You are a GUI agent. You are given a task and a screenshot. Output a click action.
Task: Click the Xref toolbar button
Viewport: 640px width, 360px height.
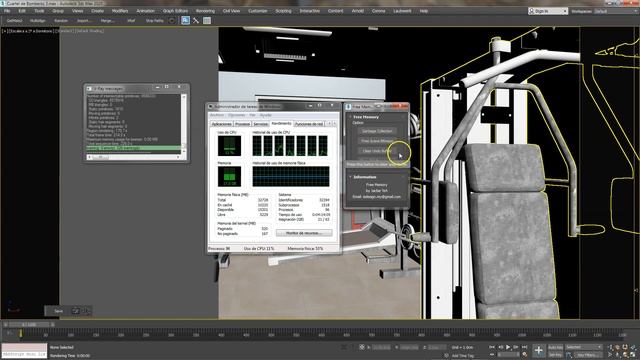131,20
